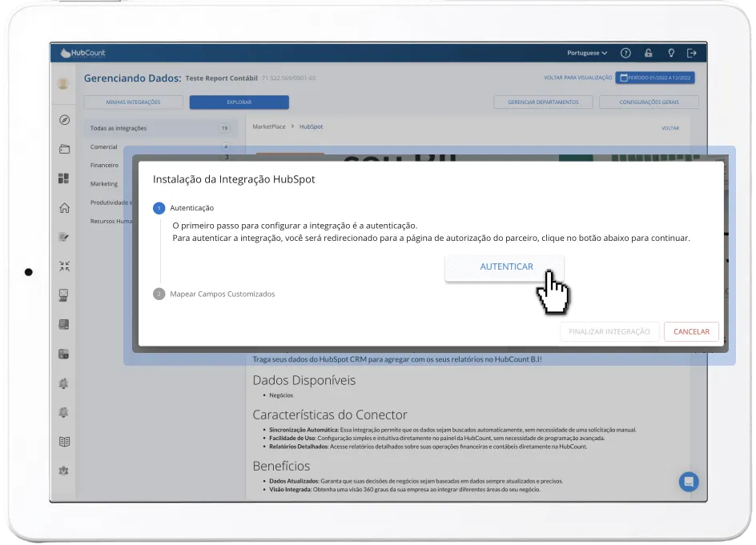Select the Marketing category
756x545 pixels.
tap(103, 184)
